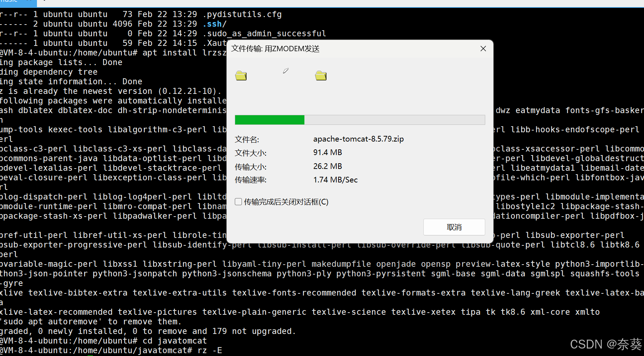Click .sudo_as_admin_successful file entry
The height and width of the screenshot is (356, 644).
pyautogui.click(x=264, y=33)
